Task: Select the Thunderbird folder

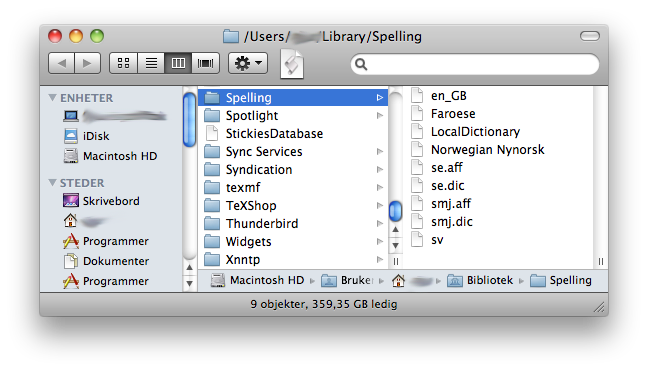Action: pos(293,224)
